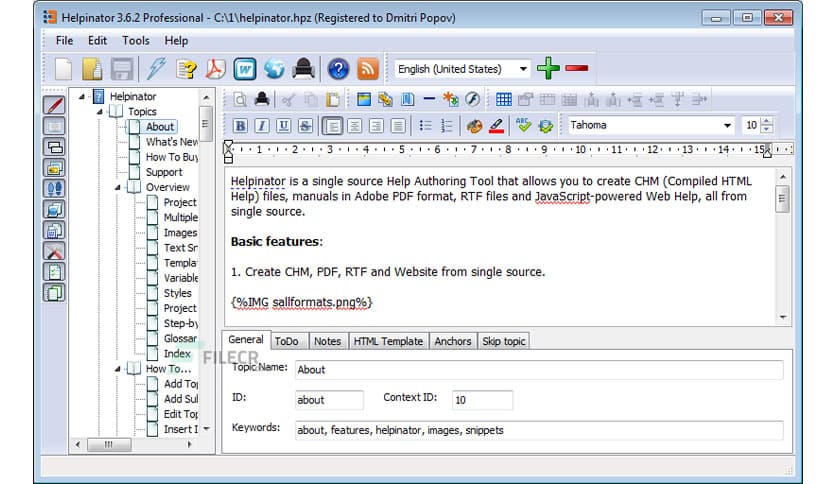This screenshot has height=484, width=836.
Task: Toggle italic formatting
Action: point(262,126)
